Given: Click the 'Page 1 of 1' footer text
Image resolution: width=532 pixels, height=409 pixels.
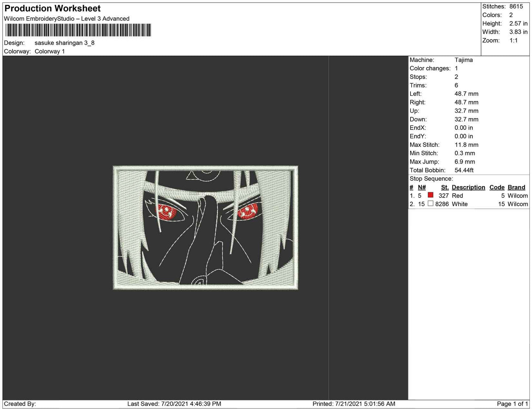Looking at the screenshot, I should [x=512, y=404].
